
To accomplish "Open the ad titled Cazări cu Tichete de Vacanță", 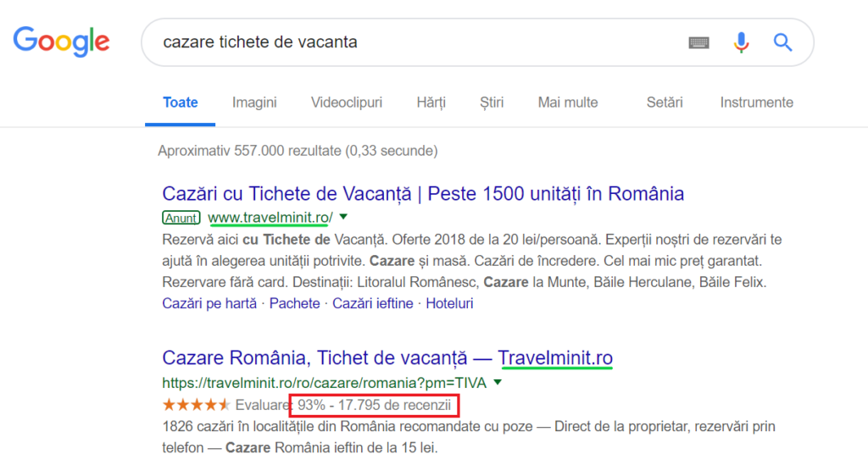I will click(422, 193).
